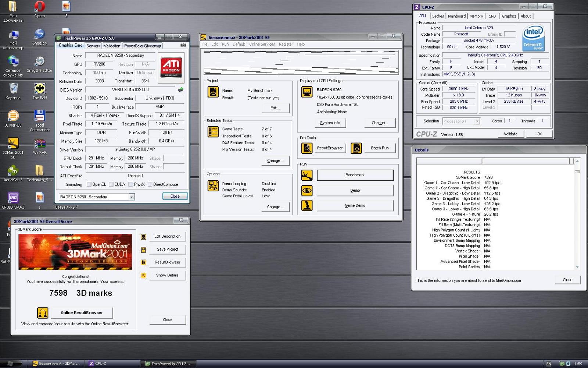The width and height of the screenshot is (588, 368).
Task: Click the ResultBrowser icon in Overall Score window
Action: pos(143,262)
